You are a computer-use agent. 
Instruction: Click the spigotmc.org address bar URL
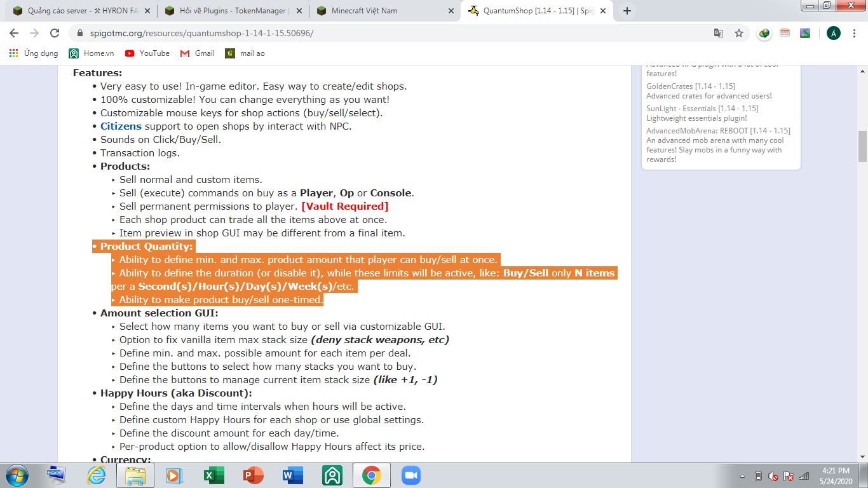coord(201,34)
